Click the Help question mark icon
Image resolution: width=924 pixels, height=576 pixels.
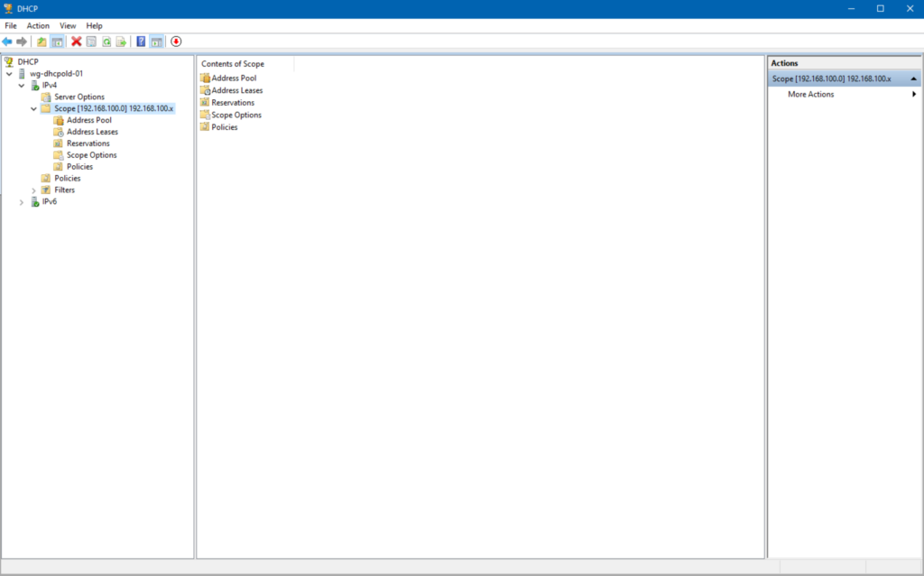coord(141,41)
